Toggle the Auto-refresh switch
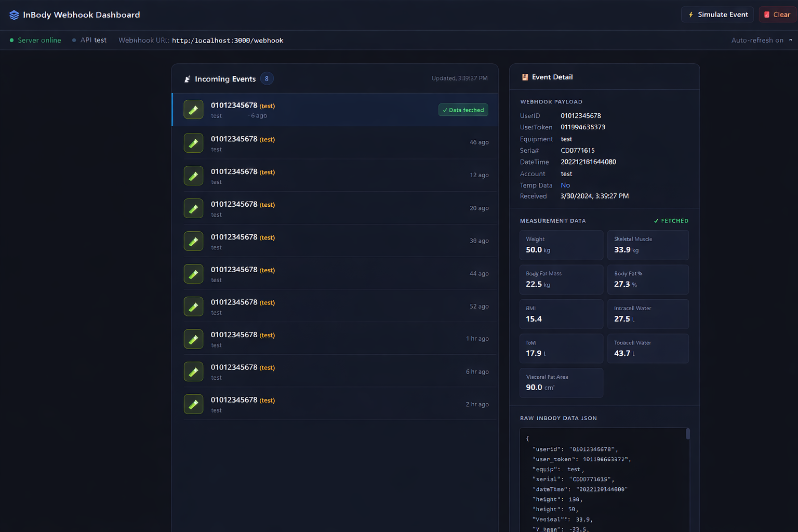 [790, 40]
